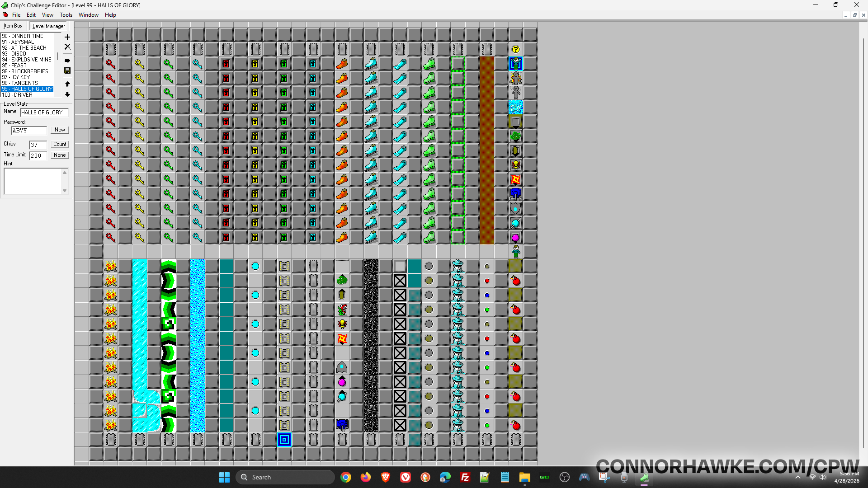Move level down with down arrow
The width and height of the screenshot is (868, 488).
pyautogui.click(x=67, y=94)
